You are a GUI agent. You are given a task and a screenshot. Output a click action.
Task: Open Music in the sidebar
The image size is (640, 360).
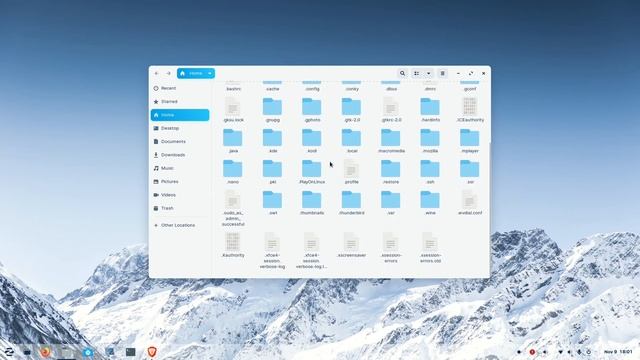point(180,168)
